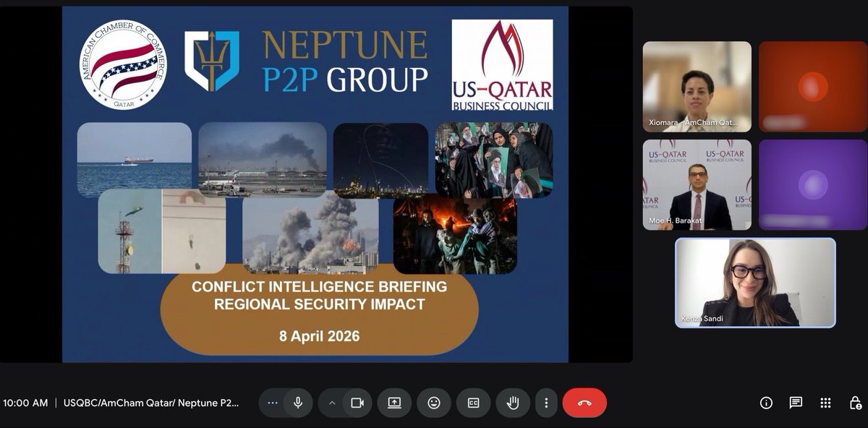Open more options menu

point(546,403)
